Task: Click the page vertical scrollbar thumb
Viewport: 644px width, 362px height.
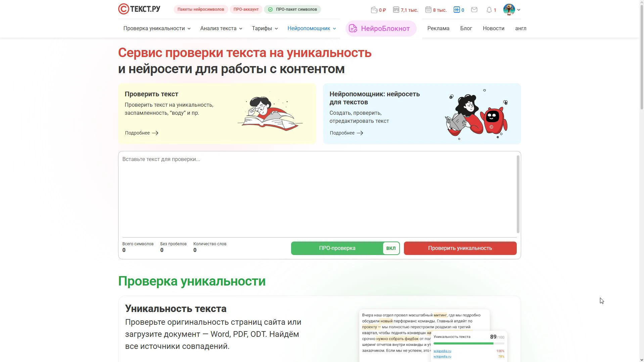Action: [641, 57]
